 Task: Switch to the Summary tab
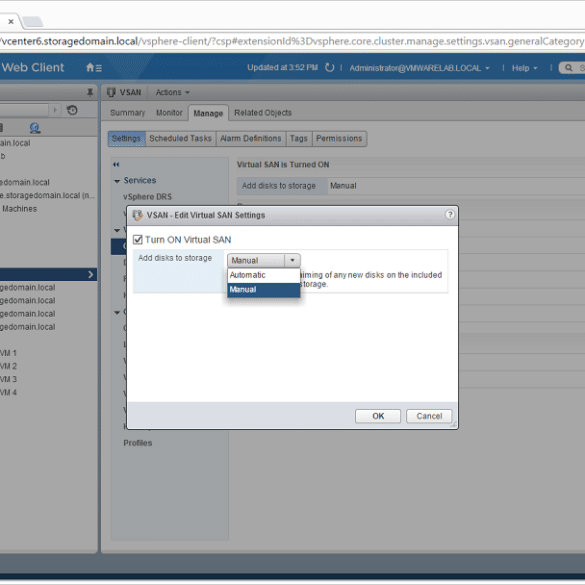pyautogui.click(x=127, y=113)
